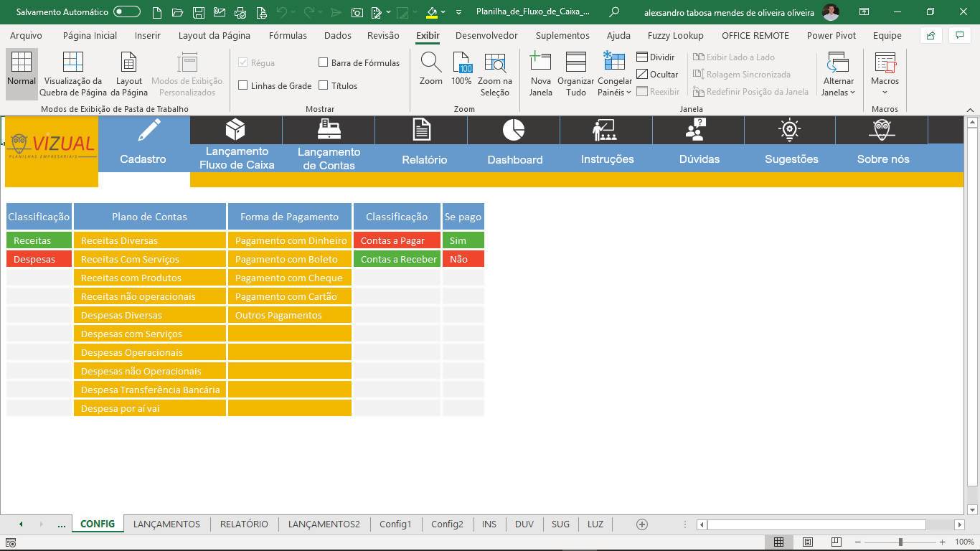The width and height of the screenshot is (980, 551).
Task: Click the open folder icon in quick access toolbar
Action: coord(178,12)
